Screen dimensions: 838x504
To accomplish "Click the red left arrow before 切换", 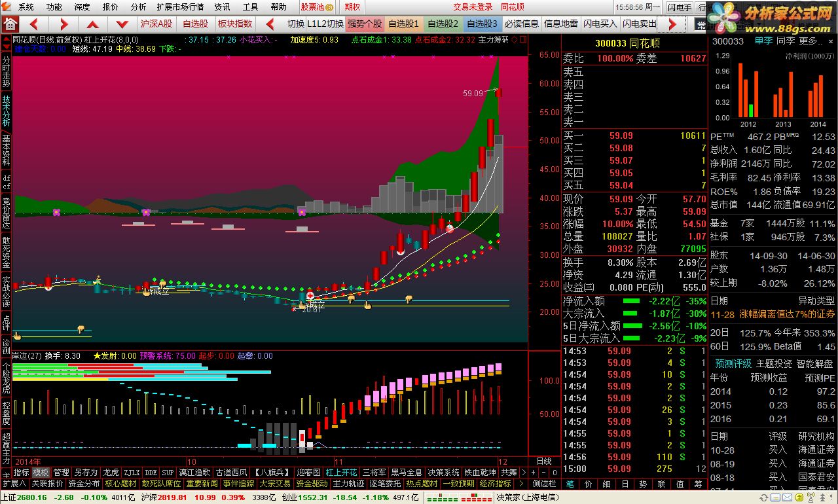I will [x=269, y=24].
